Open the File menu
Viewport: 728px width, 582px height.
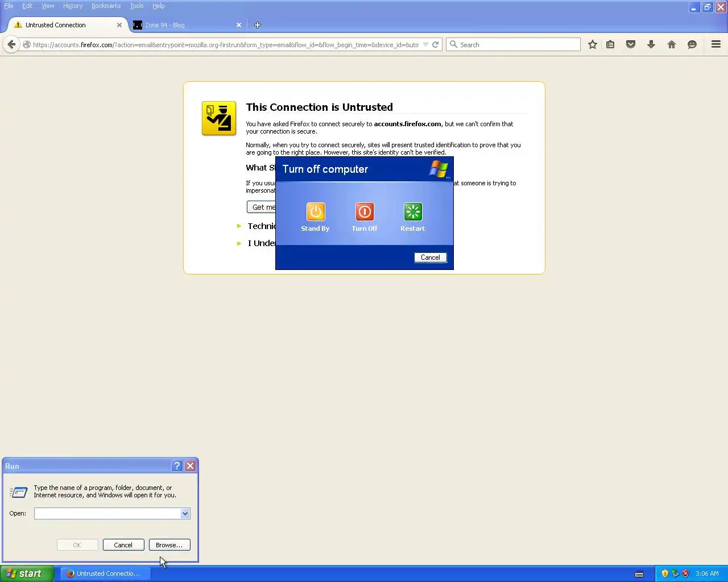click(9, 6)
